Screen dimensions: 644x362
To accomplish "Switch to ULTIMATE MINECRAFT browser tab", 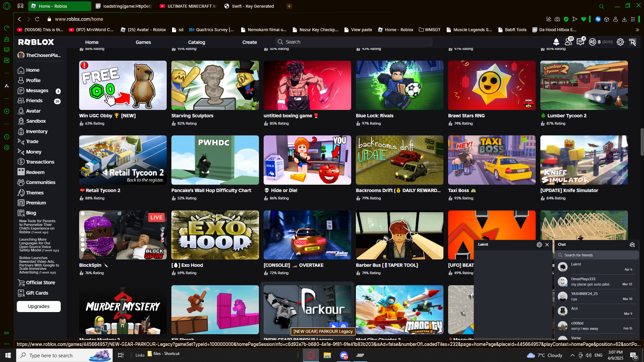I will 188,6.
